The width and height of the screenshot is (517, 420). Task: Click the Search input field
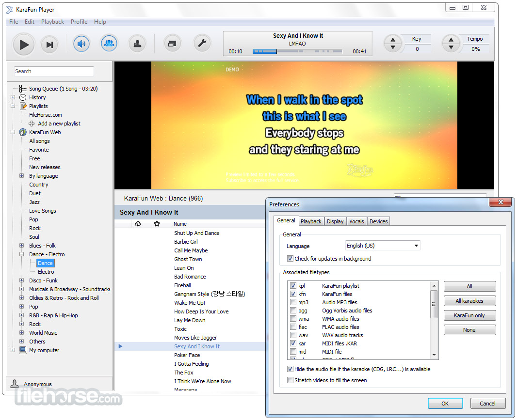54,71
